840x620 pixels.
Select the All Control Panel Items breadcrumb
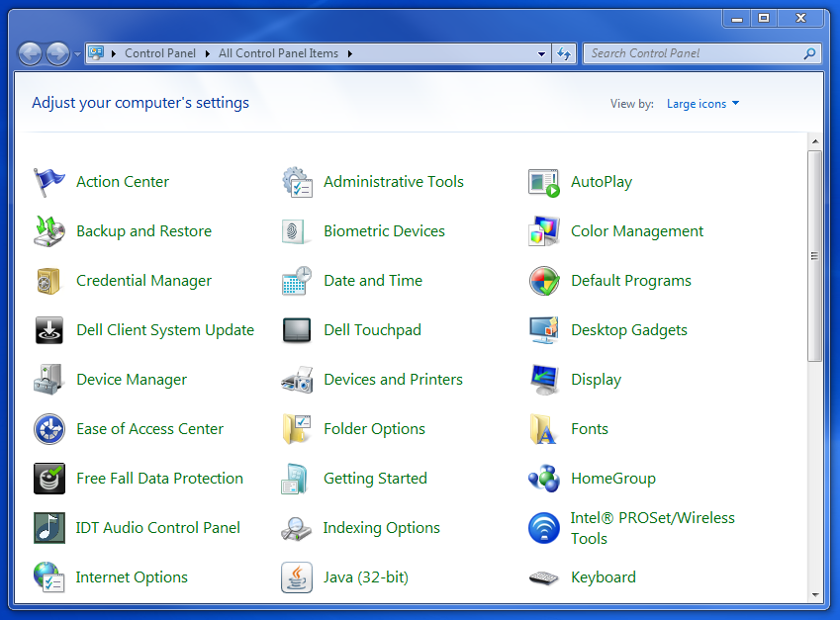tap(279, 53)
